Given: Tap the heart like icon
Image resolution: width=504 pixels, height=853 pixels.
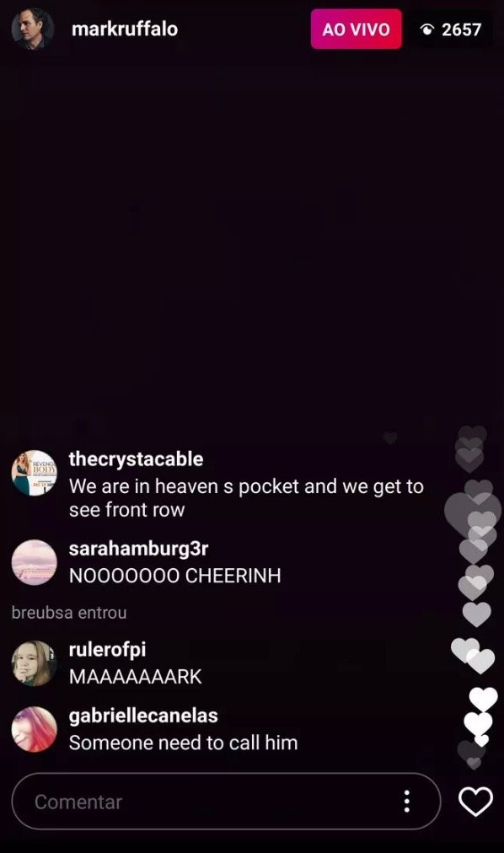Looking at the screenshot, I should [x=475, y=802].
